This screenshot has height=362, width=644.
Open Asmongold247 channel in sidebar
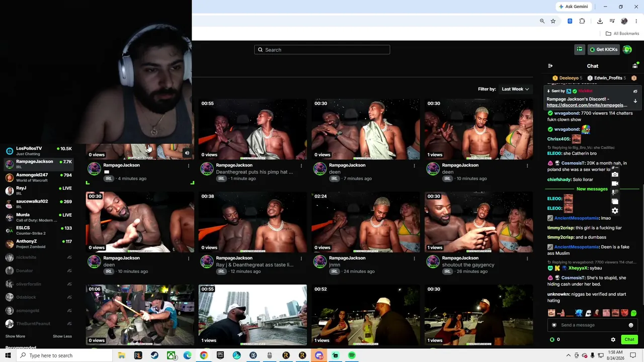[39, 177]
